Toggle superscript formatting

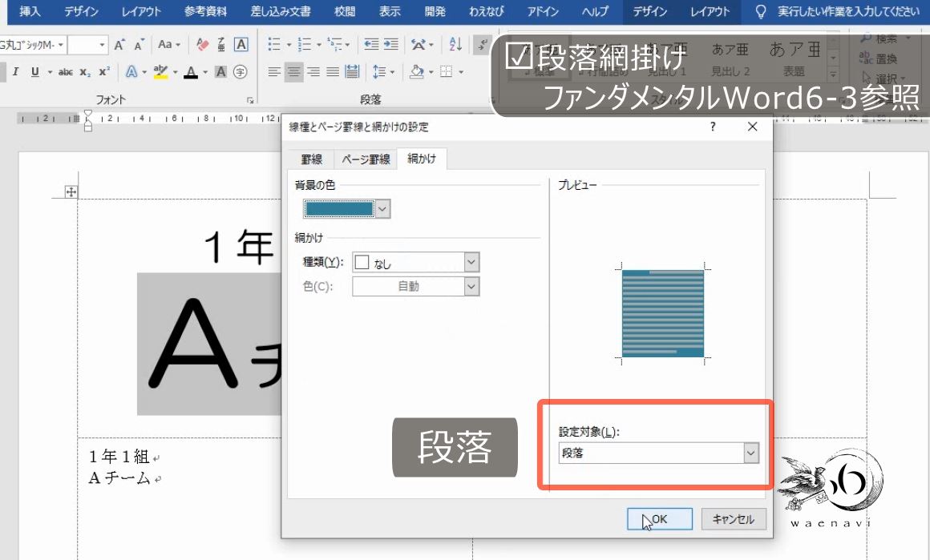click(x=103, y=72)
